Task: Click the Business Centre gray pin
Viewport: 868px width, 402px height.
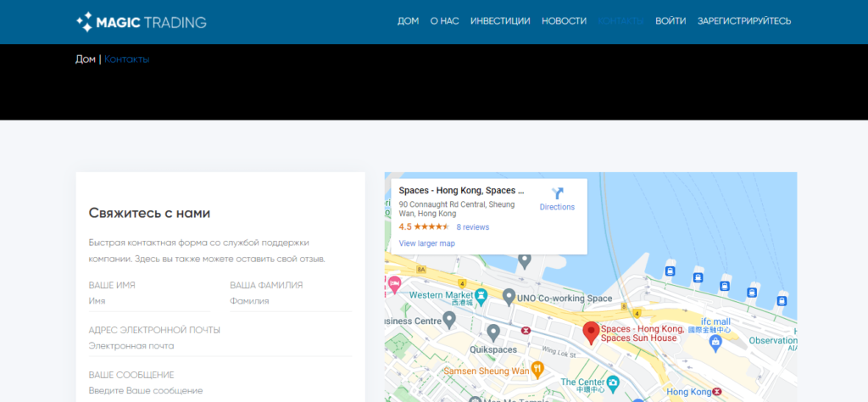Action: (x=449, y=319)
